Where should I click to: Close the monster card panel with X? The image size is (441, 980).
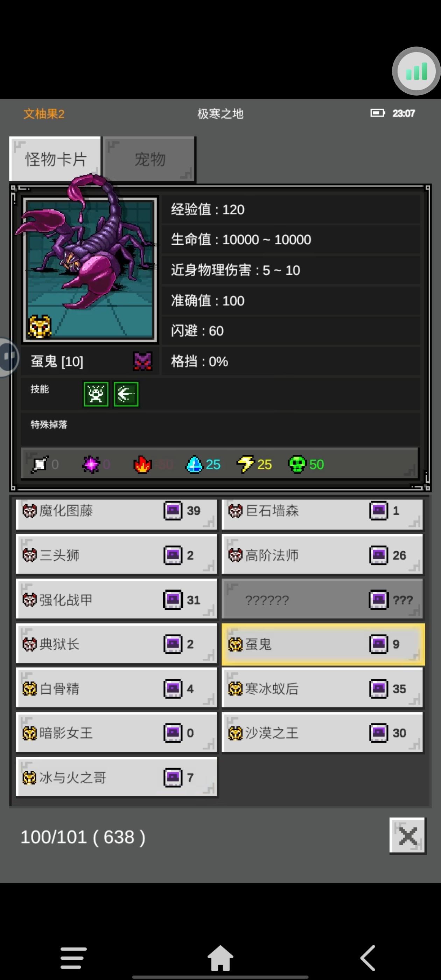pyautogui.click(x=407, y=836)
